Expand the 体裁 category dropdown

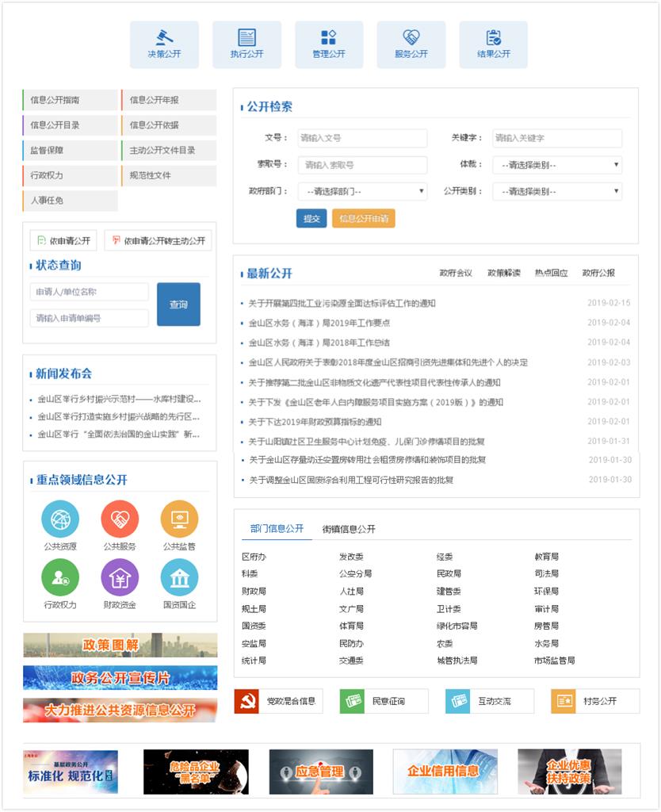(x=556, y=165)
